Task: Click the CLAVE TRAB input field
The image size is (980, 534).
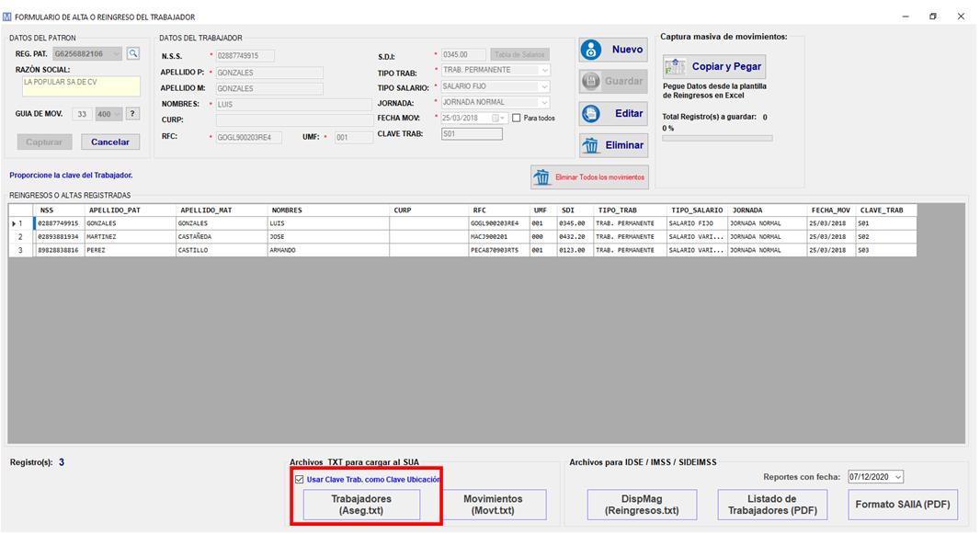Action: pos(472,133)
